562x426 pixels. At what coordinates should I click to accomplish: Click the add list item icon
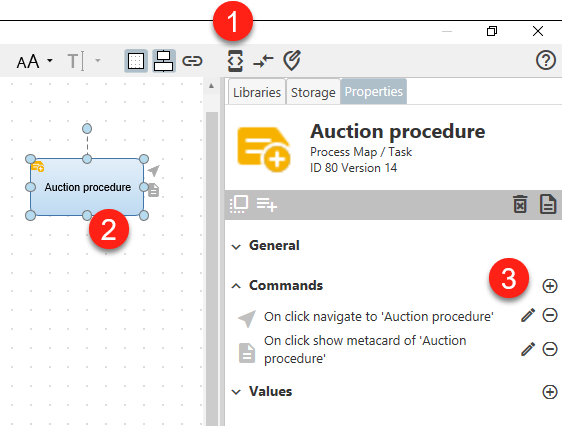[267, 205]
